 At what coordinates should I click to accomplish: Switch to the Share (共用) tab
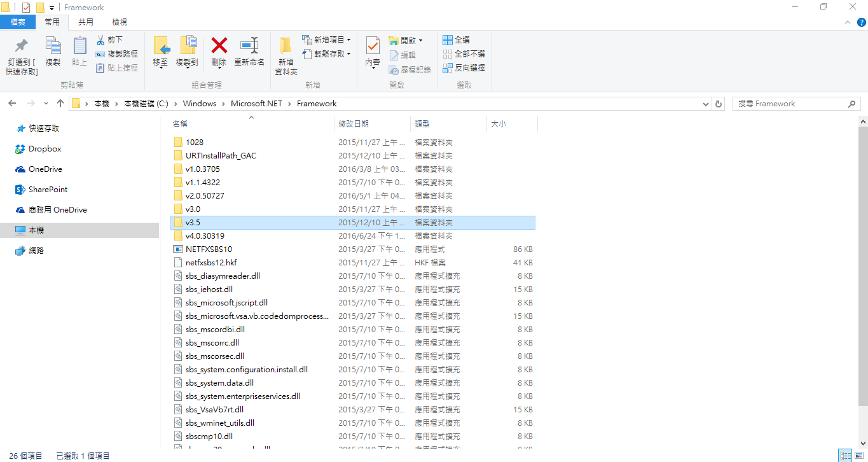pyautogui.click(x=86, y=22)
